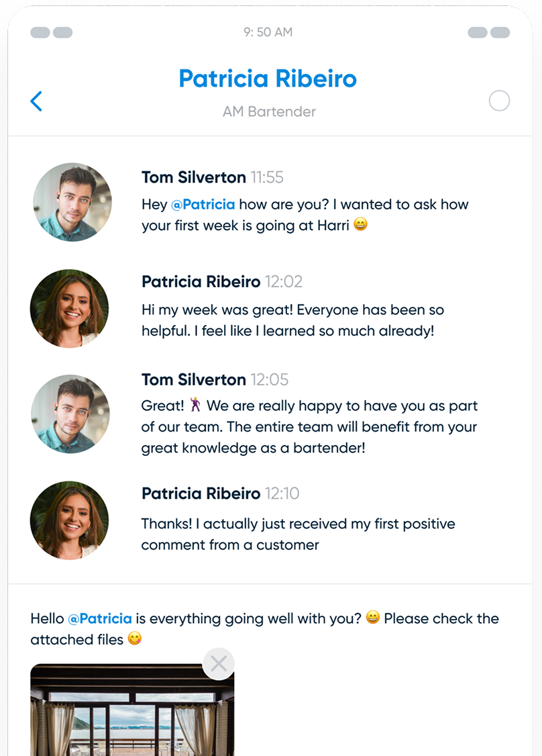Click the 12:10 timestamp on Patricia's message
Viewport: 542px width, 756px height.
pyautogui.click(x=282, y=493)
